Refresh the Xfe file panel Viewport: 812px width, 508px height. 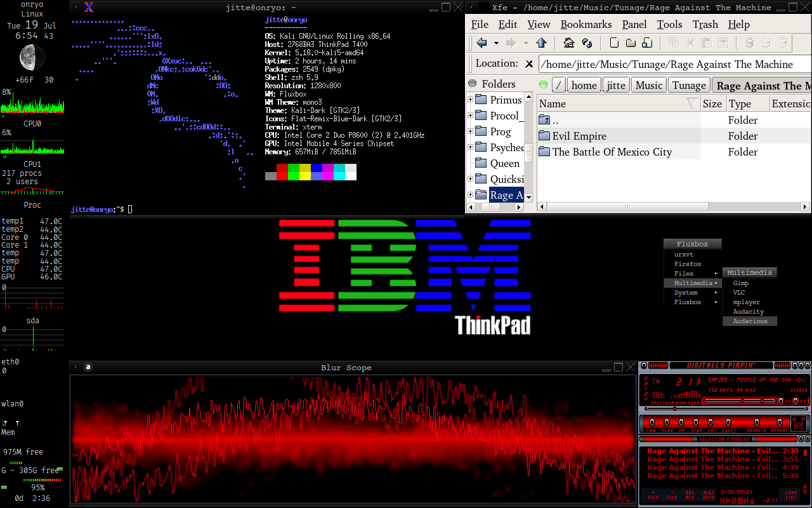click(587, 43)
